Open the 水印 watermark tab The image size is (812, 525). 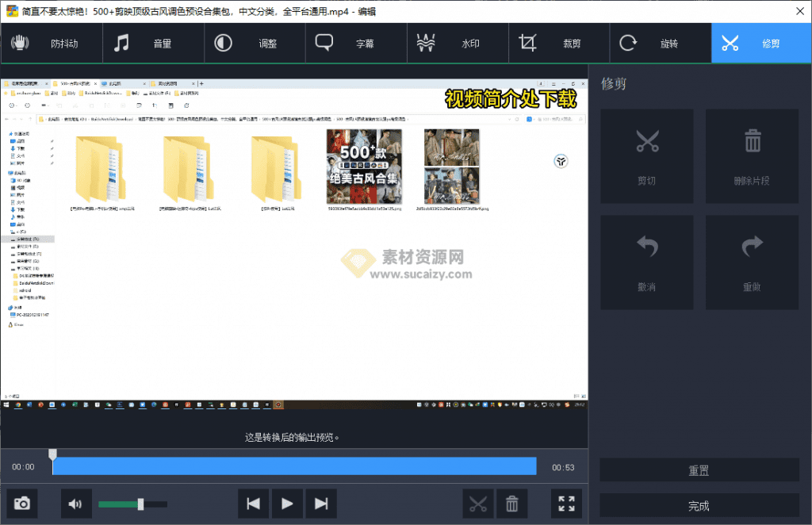click(x=458, y=44)
